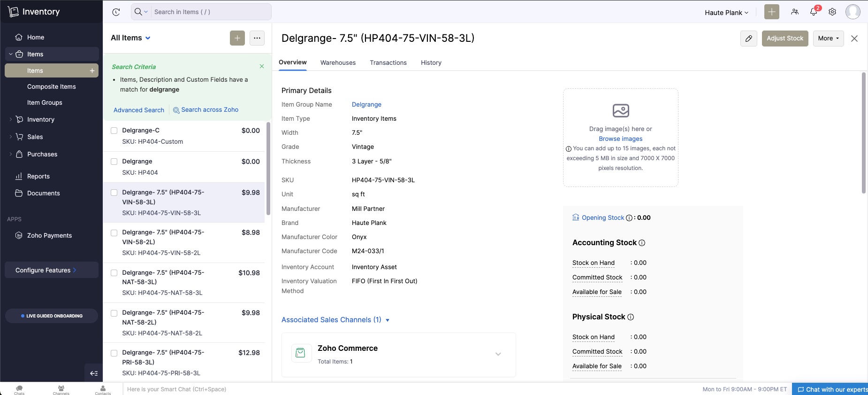Open the Haute Plank organization switcher
The height and width of the screenshot is (395, 868).
coord(726,13)
